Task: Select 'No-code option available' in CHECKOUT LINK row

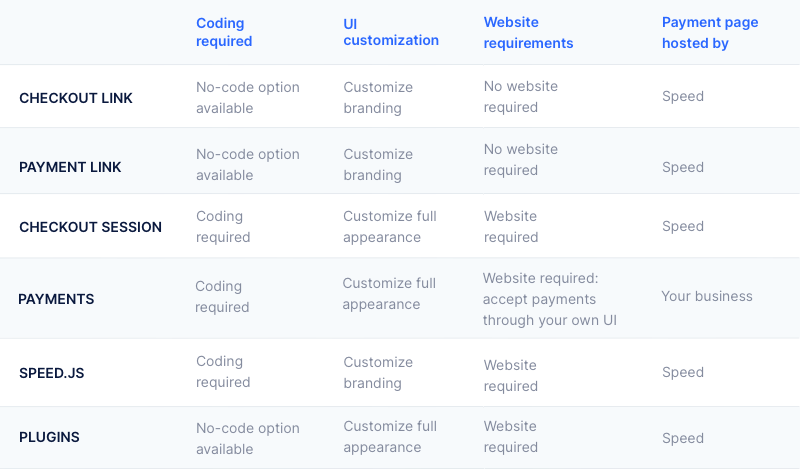Action: coord(247,97)
